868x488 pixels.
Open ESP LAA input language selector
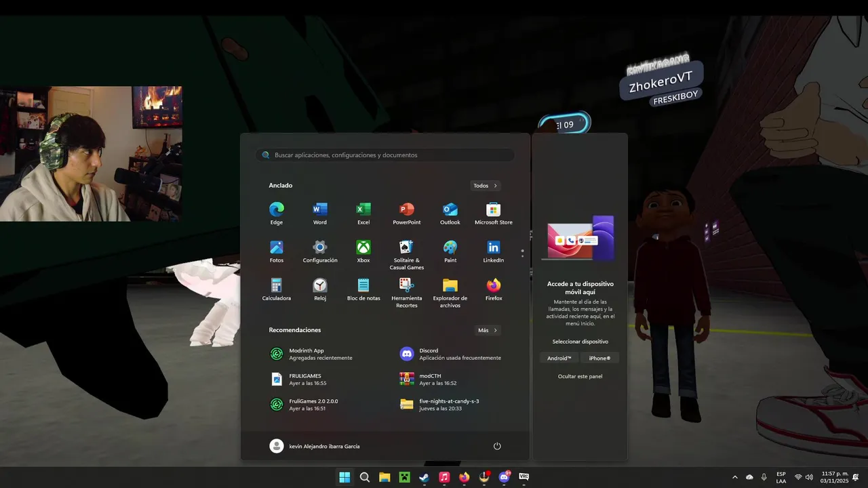(x=781, y=477)
